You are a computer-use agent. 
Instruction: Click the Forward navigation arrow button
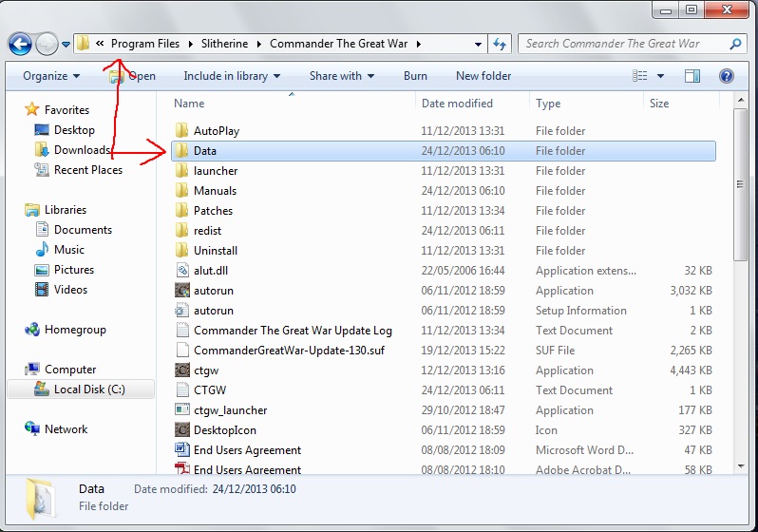click(x=47, y=44)
